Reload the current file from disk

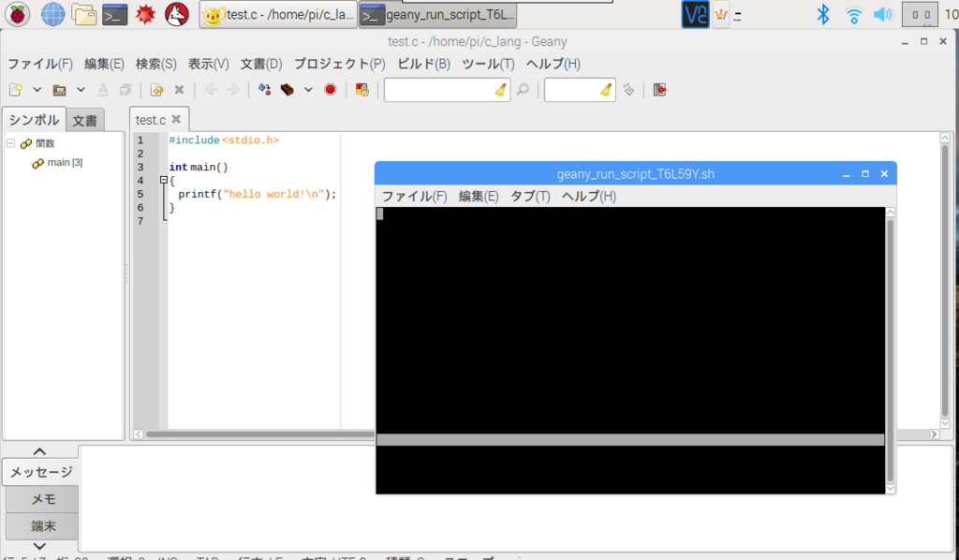click(156, 90)
